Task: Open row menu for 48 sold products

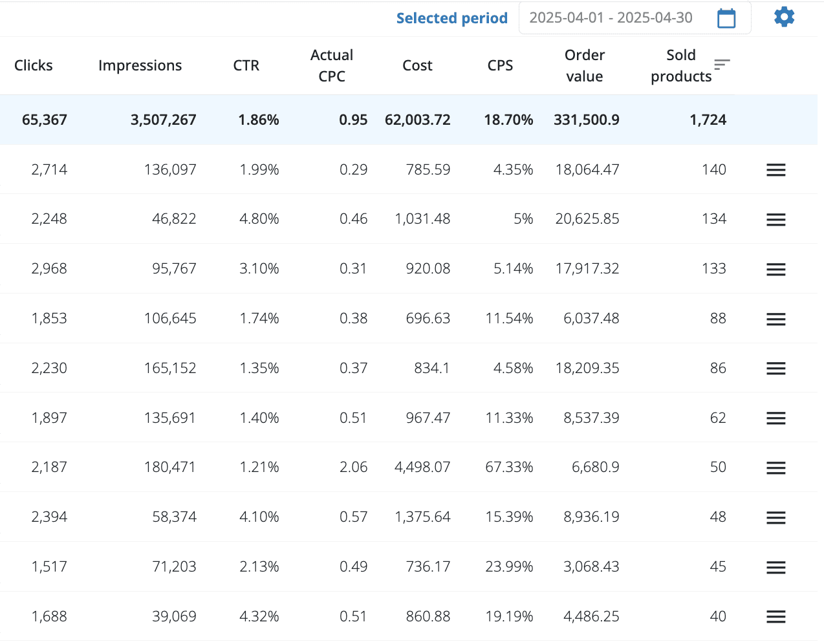Action: 775,517
